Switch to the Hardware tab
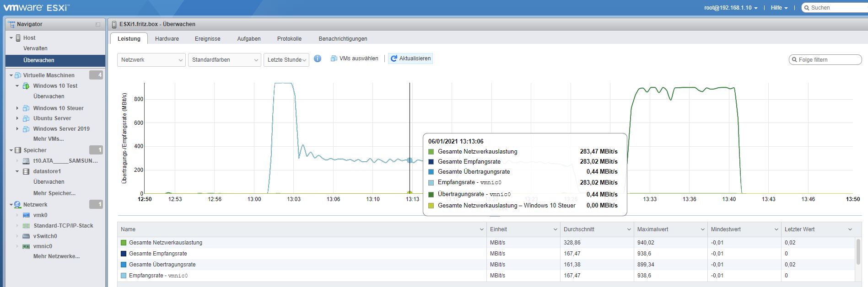868x287 pixels. pos(167,39)
